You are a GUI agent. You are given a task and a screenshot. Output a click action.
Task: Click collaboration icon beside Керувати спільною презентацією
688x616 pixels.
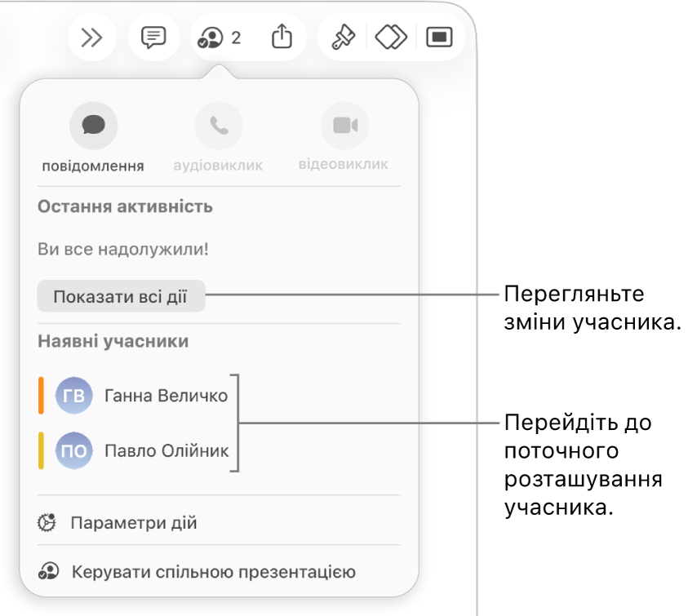pos(48,572)
